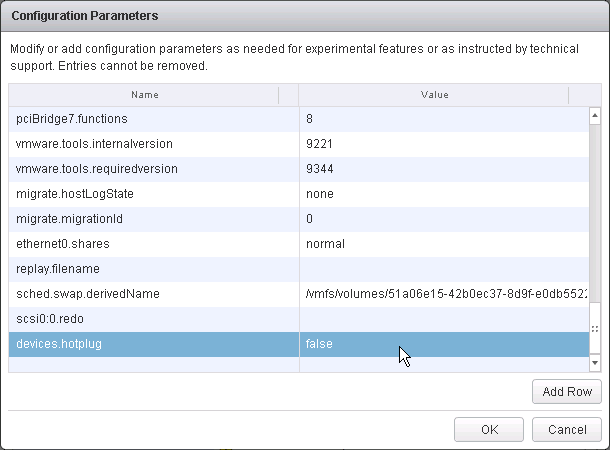Viewport: 610px width, 450px height.
Task: Dismiss dialog with the Cancel button
Action: coord(567,429)
